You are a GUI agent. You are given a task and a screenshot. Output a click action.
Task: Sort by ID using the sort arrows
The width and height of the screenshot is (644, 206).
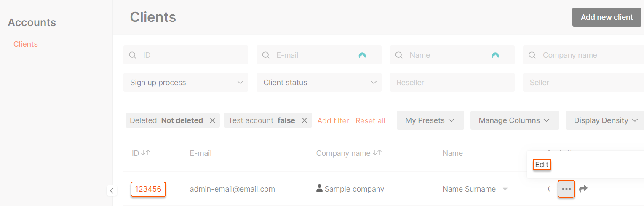pos(146,153)
